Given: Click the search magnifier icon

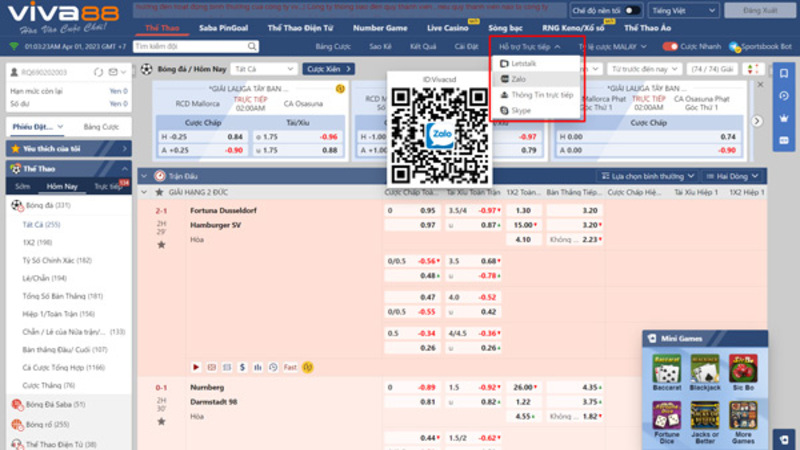Looking at the screenshot, I should 252,46.
